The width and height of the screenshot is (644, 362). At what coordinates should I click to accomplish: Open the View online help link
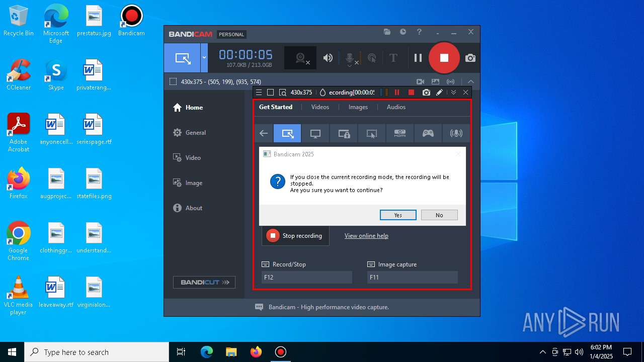tap(366, 236)
